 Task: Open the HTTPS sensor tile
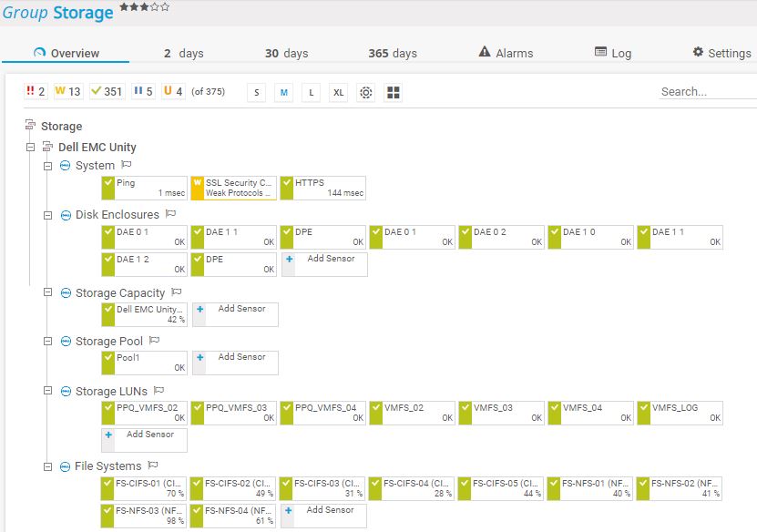(323, 188)
